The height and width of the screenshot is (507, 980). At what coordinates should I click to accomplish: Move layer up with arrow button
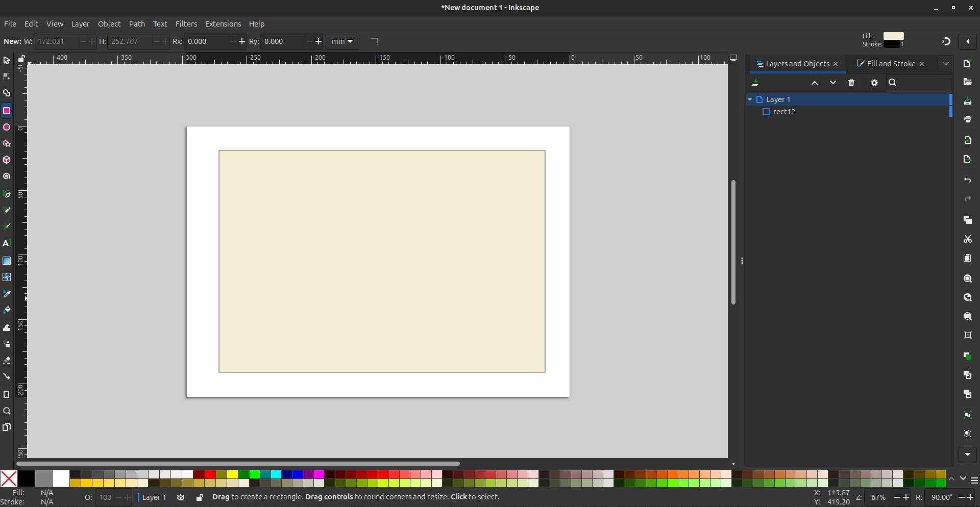coord(815,83)
